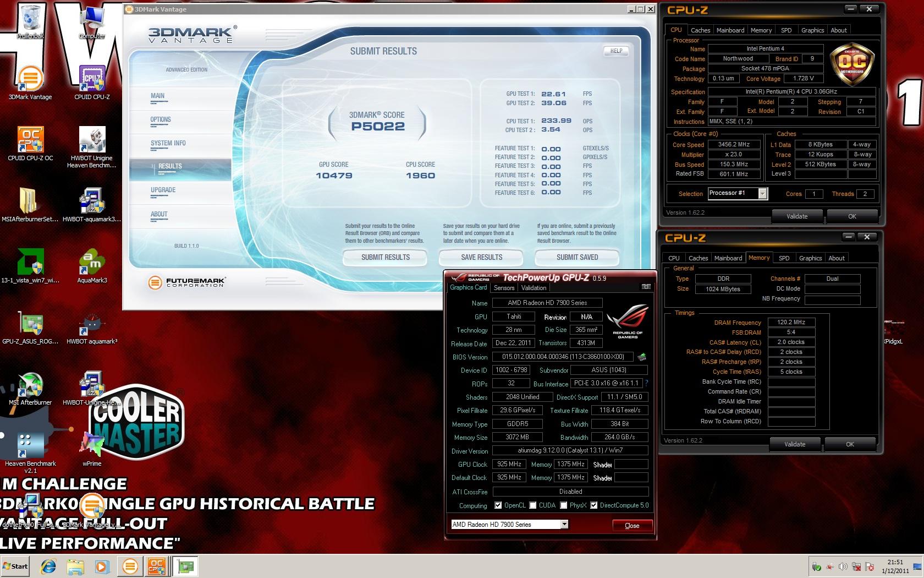Click the SUBMIT SAVED button

[577, 257]
